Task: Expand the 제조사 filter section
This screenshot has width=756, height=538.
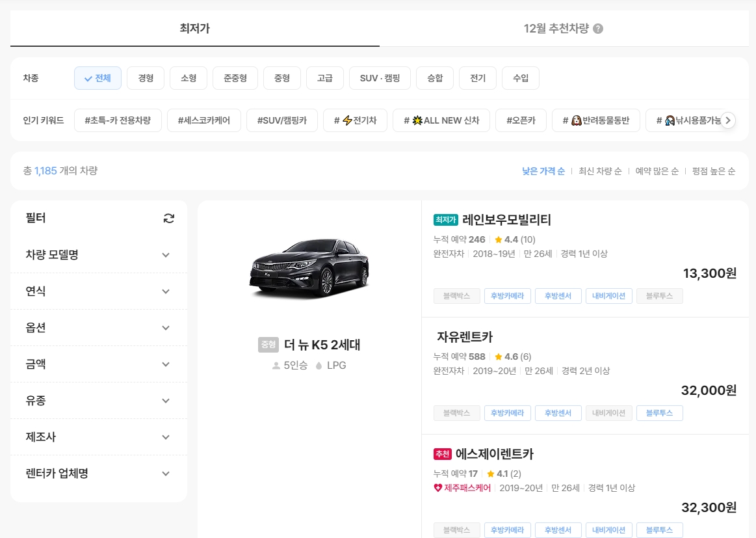Action: click(98, 437)
